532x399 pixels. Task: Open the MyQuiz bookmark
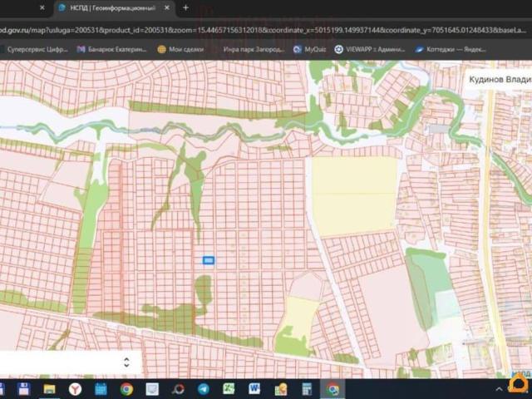(x=310, y=50)
